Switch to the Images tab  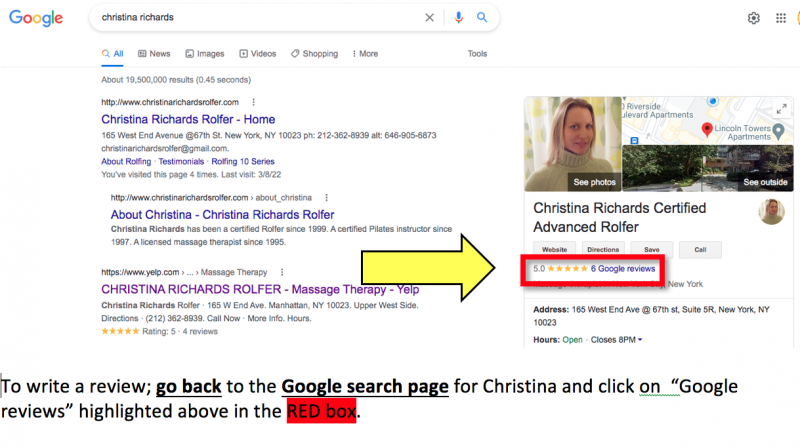point(204,54)
